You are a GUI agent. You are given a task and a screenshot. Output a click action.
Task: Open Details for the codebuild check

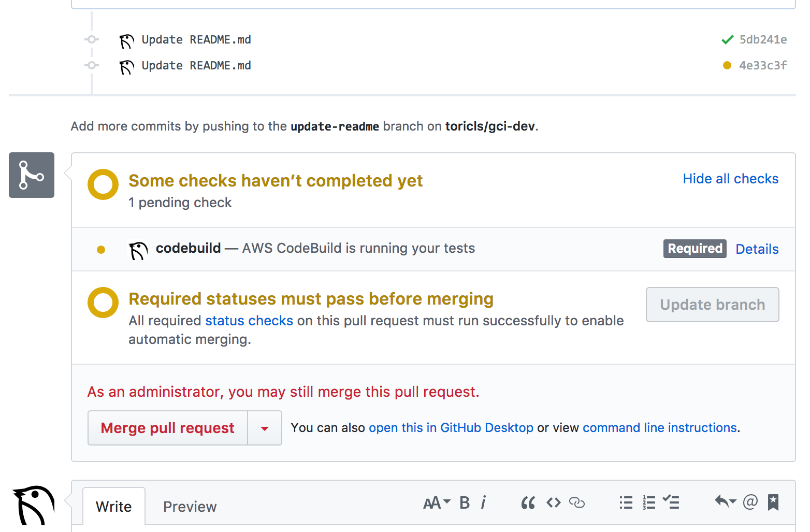coord(757,249)
